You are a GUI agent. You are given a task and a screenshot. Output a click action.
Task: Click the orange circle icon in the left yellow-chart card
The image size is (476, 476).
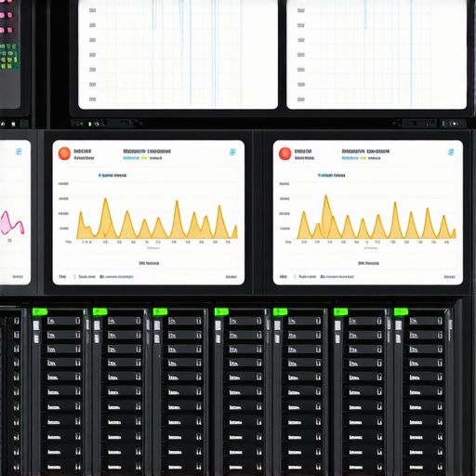tap(64, 153)
